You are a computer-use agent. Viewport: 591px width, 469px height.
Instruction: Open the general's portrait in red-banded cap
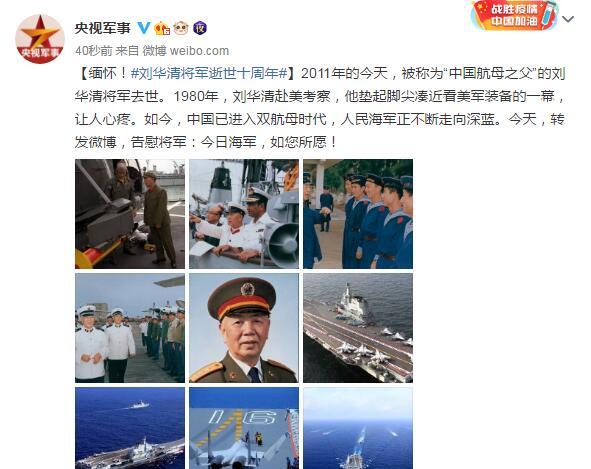pyautogui.click(x=244, y=328)
